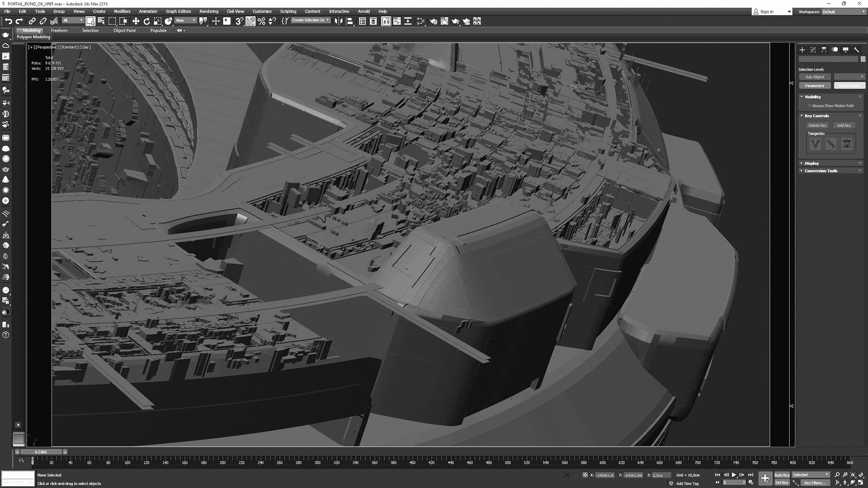Click the Add Key button

844,125
